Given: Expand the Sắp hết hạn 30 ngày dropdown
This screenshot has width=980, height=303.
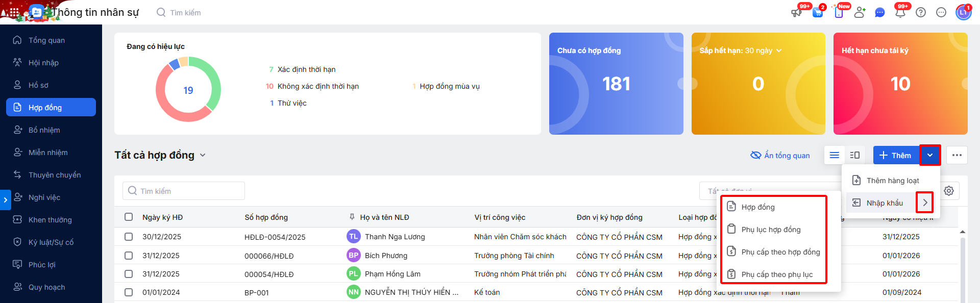Looking at the screenshot, I should coord(779,50).
